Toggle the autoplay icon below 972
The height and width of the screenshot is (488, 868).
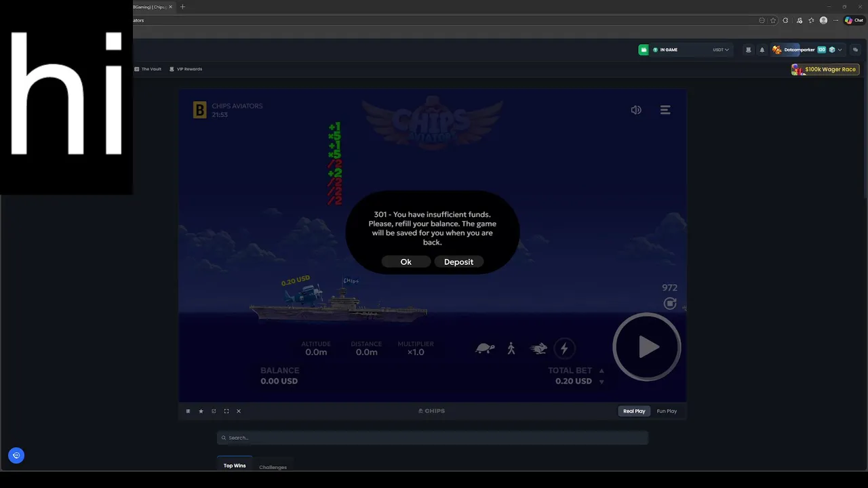pos(670,303)
